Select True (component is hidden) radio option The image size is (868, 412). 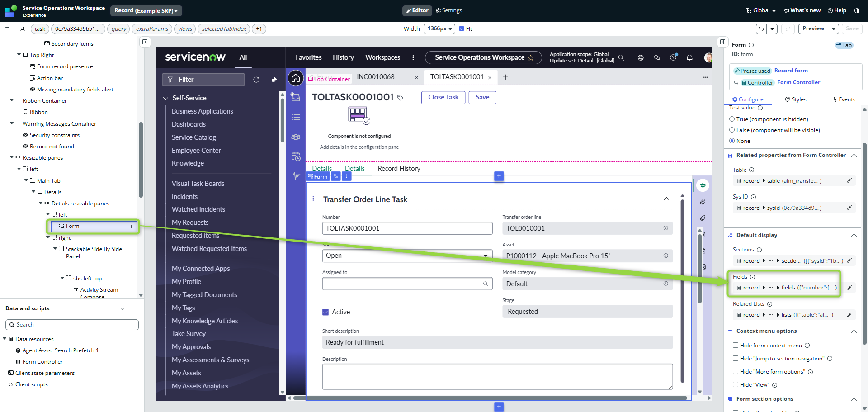click(x=732, y=119)
